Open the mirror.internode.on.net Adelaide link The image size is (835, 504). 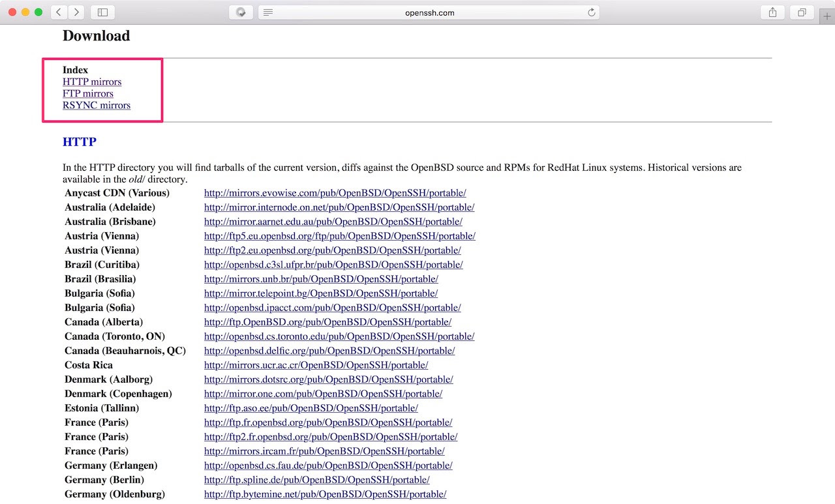tap(339, 207)
